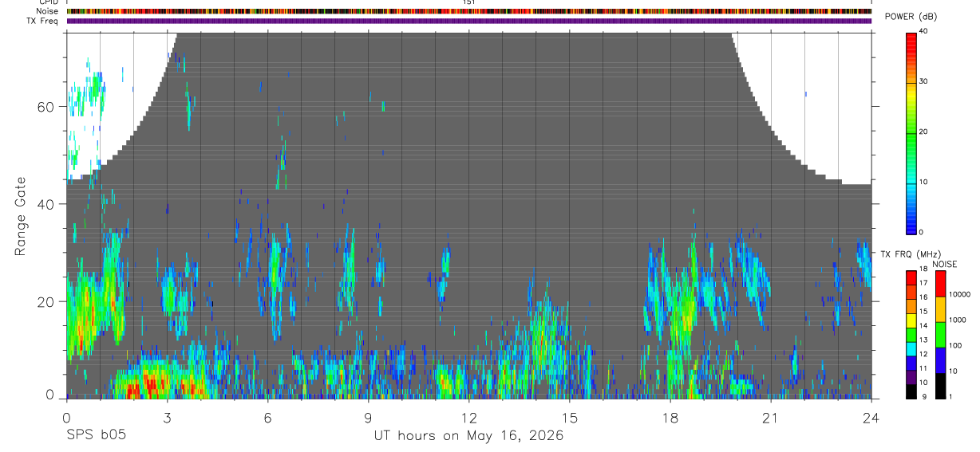Click the '12' tick on UT hours axis

click(x=468, y=418)
